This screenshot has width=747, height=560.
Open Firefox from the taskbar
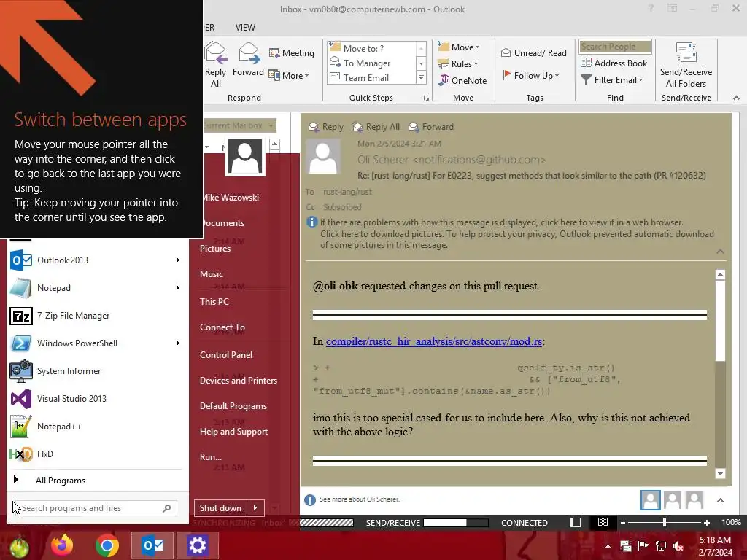coord(62,545)
